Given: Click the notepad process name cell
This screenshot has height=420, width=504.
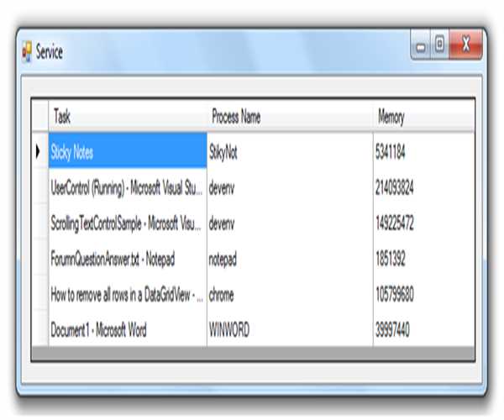Looking at the screenshot, I should 289,260.
